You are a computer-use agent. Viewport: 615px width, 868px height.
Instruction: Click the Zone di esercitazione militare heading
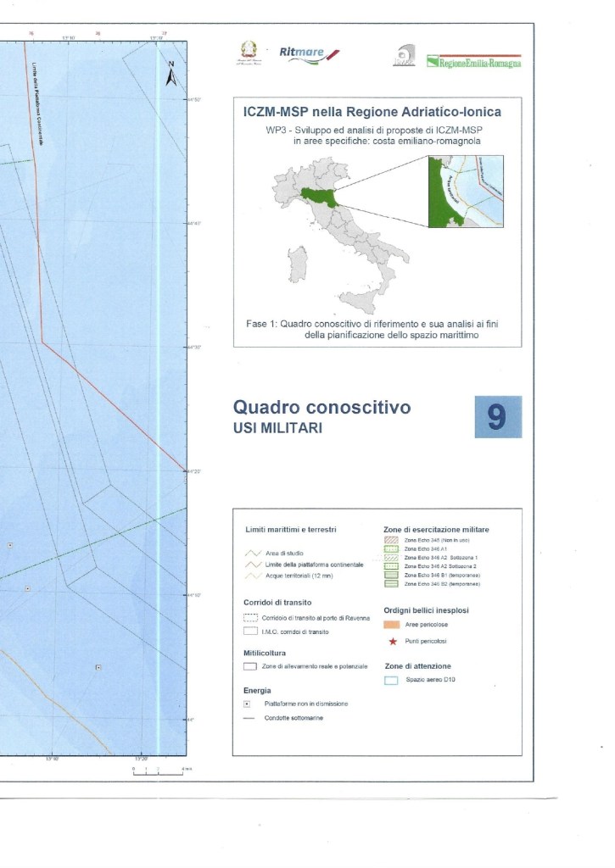point(436,529)
